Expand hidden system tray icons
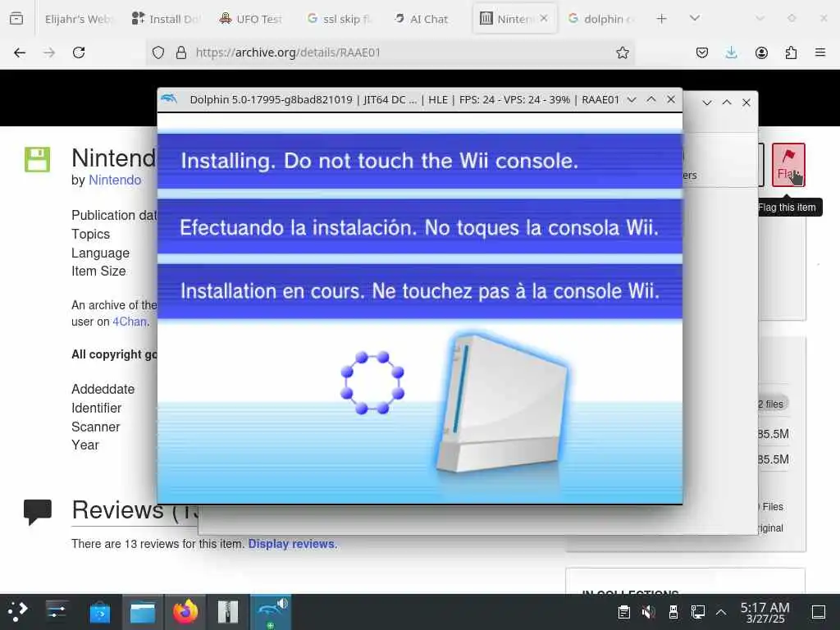This screenshot has height=630, width=840. pos(721,612)
